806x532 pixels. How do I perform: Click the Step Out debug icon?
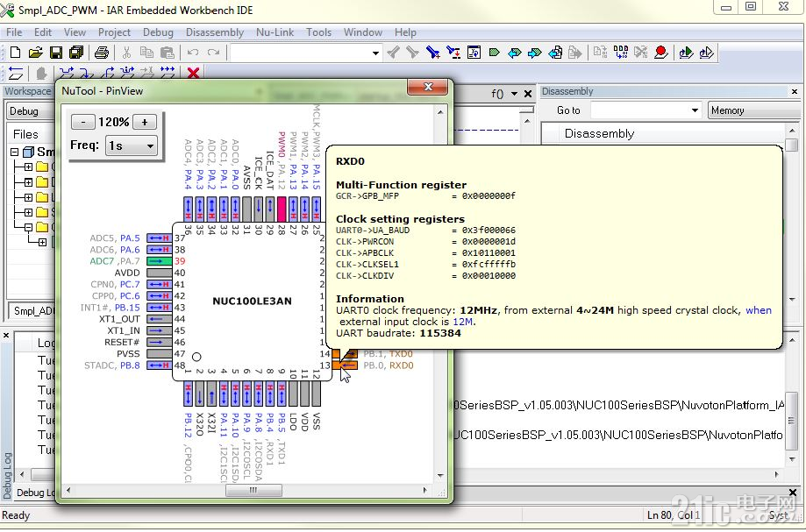pyautogui.click(x=107, y=73)
